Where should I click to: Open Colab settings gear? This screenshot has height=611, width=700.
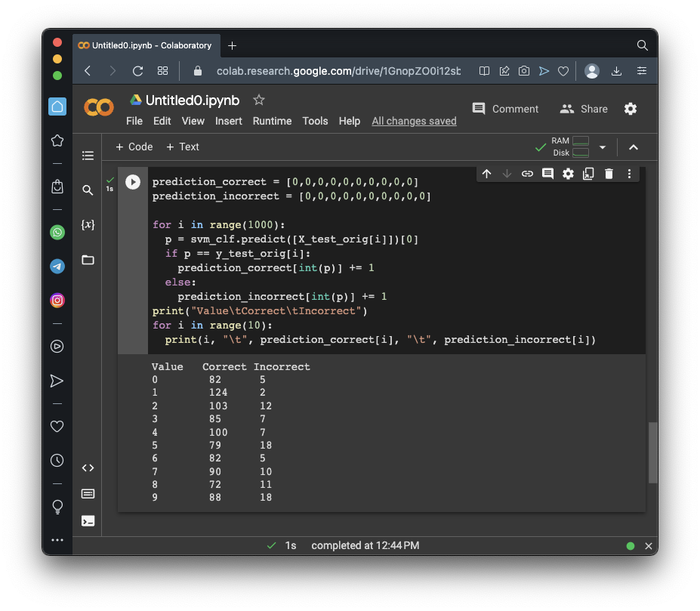pyautogui.click(x=631, y=109)
